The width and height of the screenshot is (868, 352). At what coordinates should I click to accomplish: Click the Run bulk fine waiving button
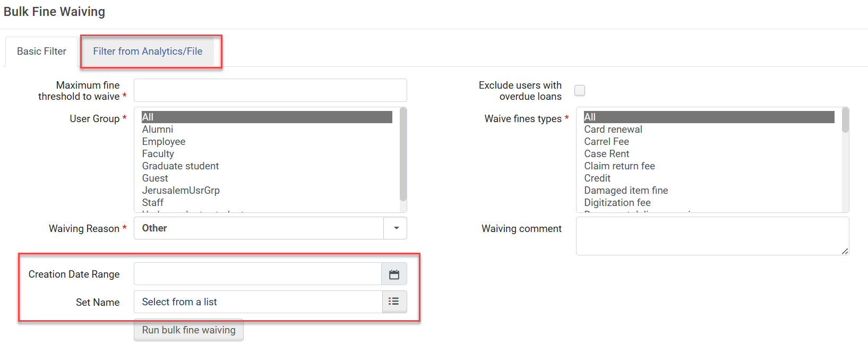188,330
